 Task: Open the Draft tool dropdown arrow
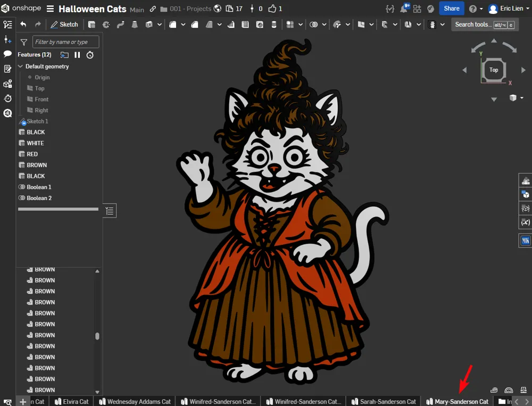pyautogui.click(x=220, y=24)
